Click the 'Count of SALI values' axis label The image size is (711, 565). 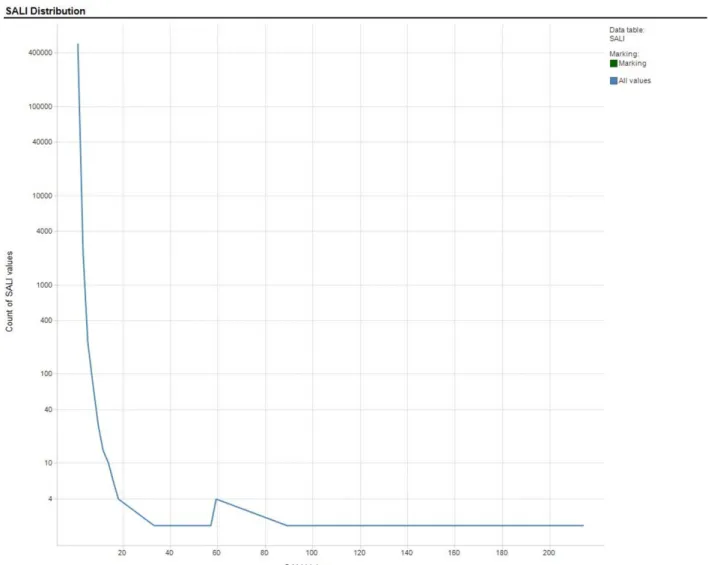coord(10,291)
